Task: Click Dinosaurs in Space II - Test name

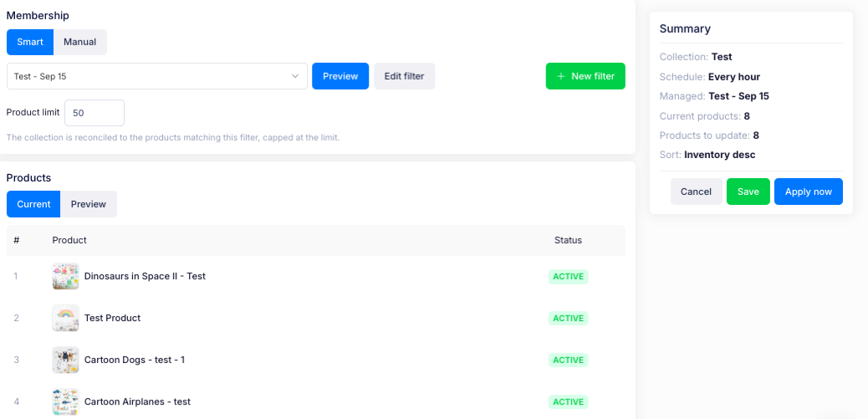Action: coord(145,276)
